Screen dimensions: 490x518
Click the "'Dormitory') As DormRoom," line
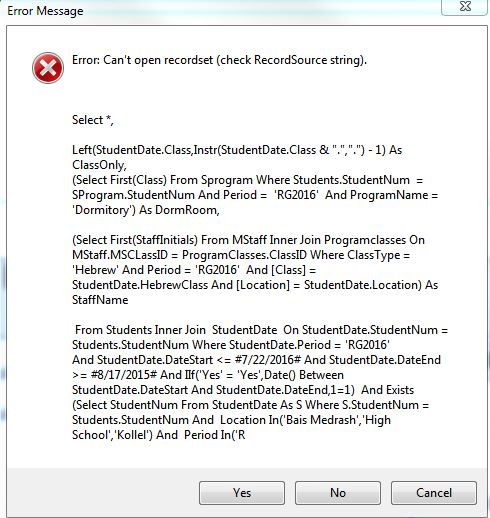coord(146,210)
